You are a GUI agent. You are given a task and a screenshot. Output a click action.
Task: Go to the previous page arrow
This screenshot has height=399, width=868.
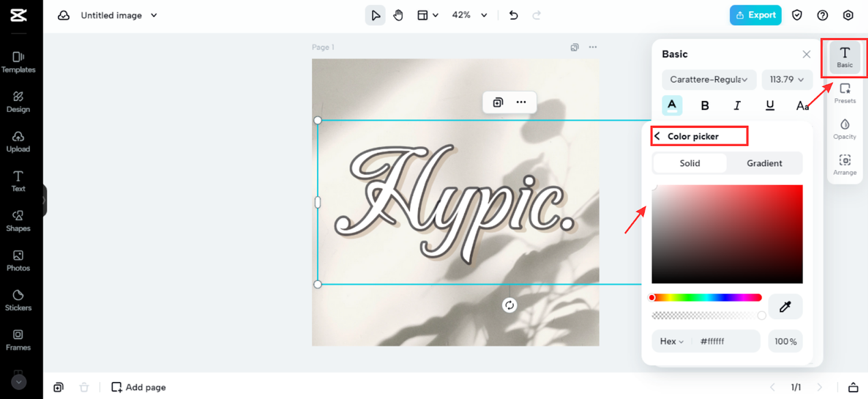tap(772, 387)
